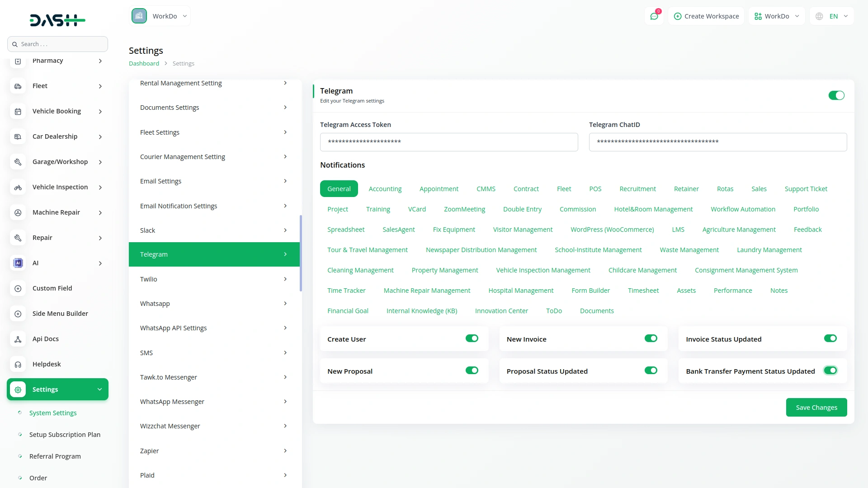Click the Helpdesk headset icon

click(18, 364)
